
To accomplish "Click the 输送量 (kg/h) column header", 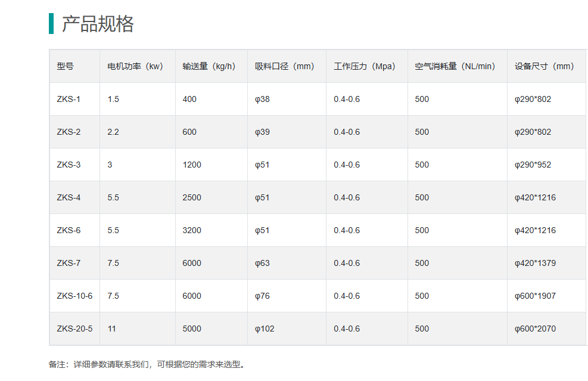I will (209, 66).
